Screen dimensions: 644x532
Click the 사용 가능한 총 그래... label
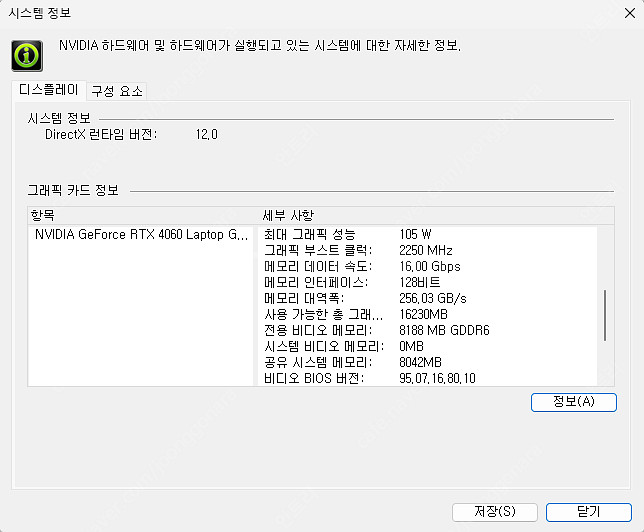click(324, 315)
